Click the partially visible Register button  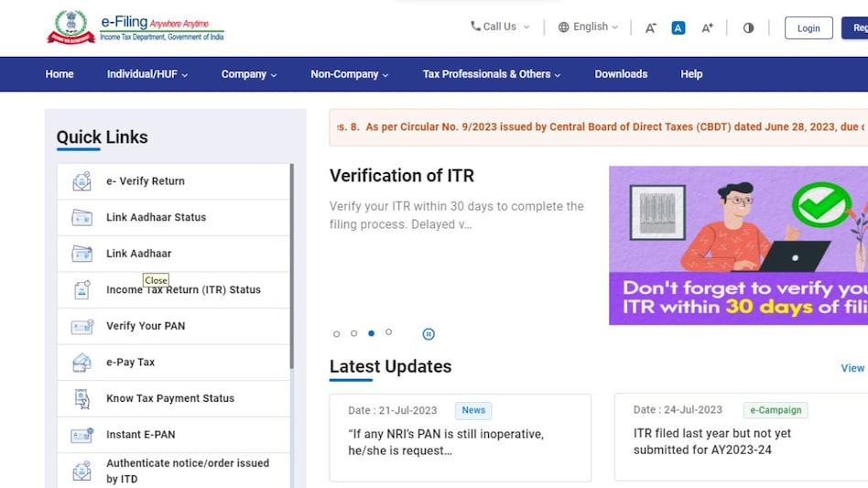855,28
